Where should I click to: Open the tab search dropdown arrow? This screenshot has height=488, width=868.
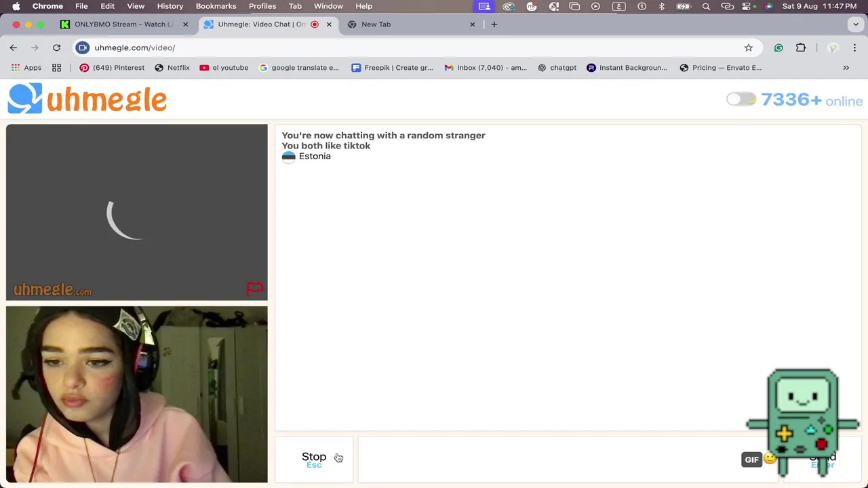(856, 24)
